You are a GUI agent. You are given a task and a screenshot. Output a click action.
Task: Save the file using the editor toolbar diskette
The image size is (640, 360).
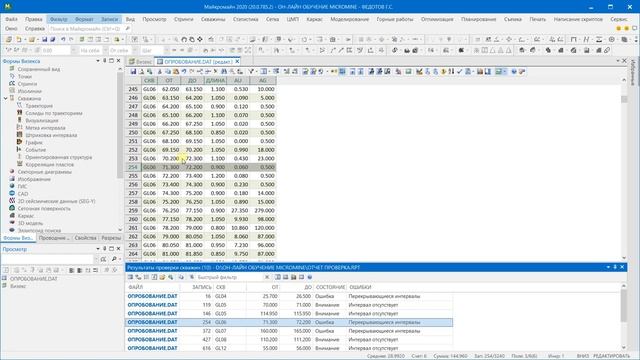(133, 71)
